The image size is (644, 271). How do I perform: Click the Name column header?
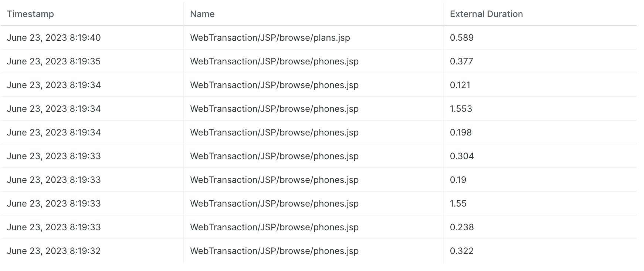tap(202, 14)
